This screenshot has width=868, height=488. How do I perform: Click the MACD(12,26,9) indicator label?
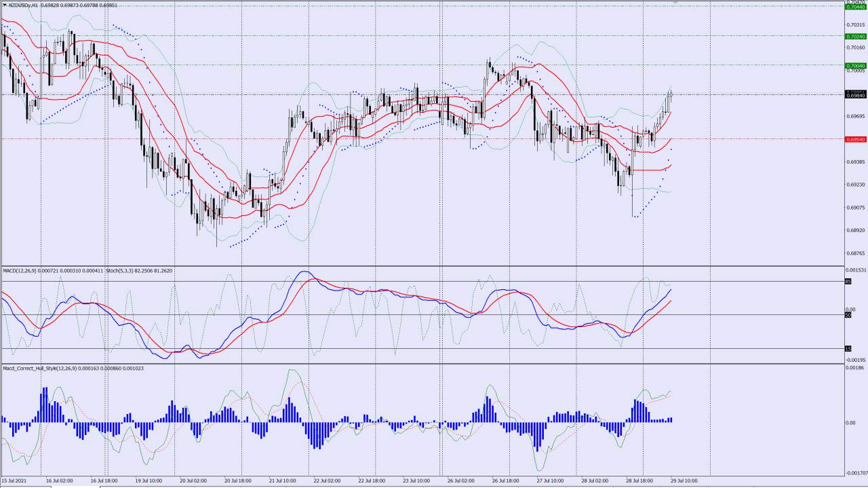pos(19,271)
